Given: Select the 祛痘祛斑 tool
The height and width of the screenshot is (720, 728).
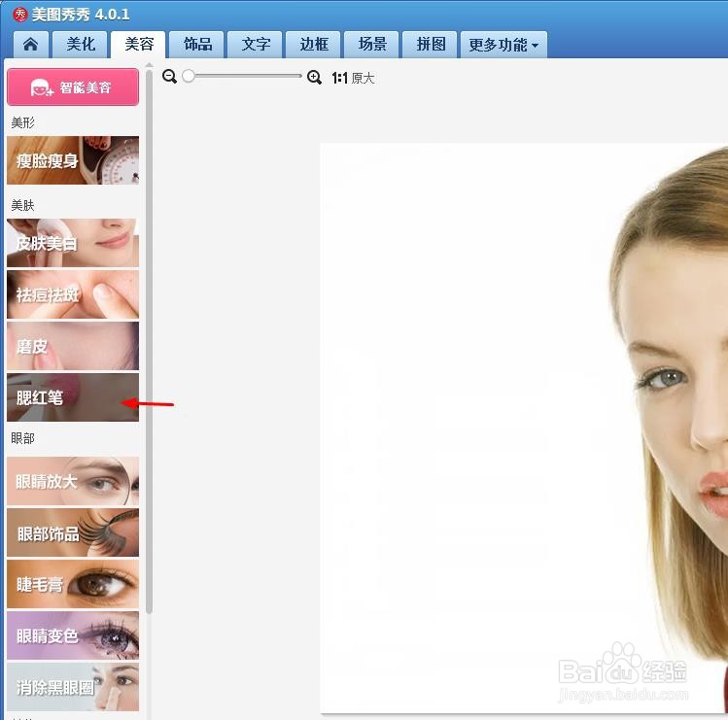Looking at the screenshot, I should 73,294.
